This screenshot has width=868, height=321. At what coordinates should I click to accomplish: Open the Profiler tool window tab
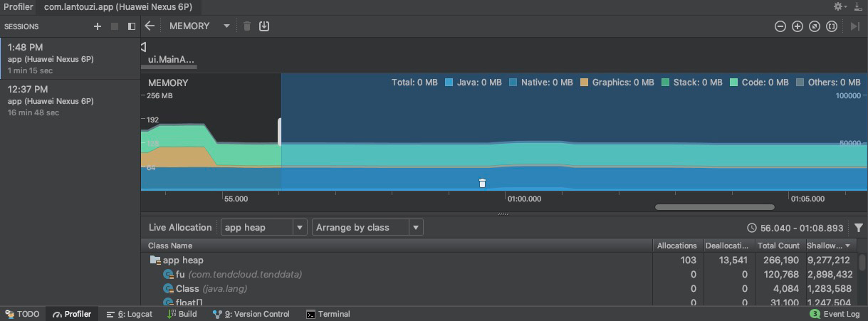[x=72, y=314]
